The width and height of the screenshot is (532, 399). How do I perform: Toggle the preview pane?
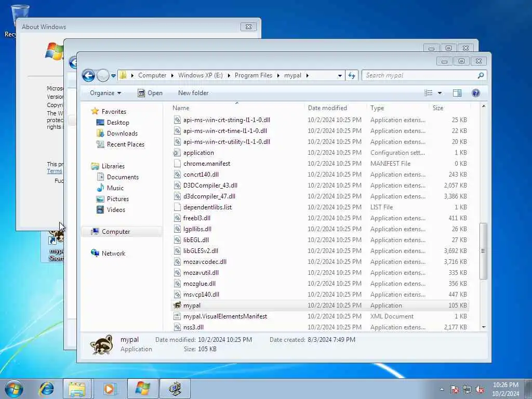click(x=457, y=93)
